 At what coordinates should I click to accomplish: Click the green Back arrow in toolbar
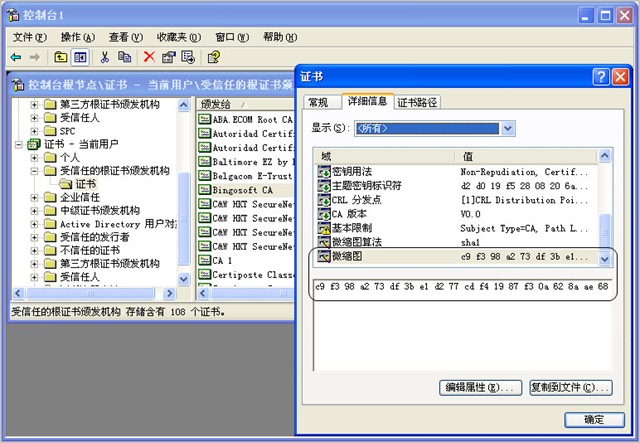16,57
